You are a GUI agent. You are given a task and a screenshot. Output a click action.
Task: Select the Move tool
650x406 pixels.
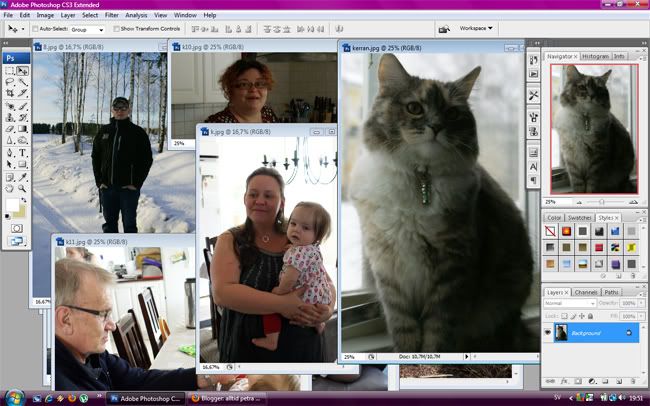click(x=22, y=72)
